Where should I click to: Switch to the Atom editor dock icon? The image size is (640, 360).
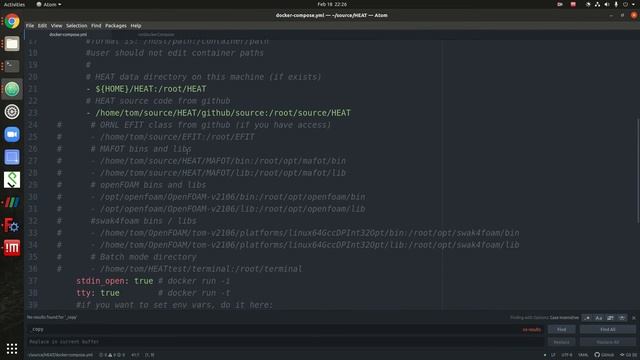tap(12, 89)
